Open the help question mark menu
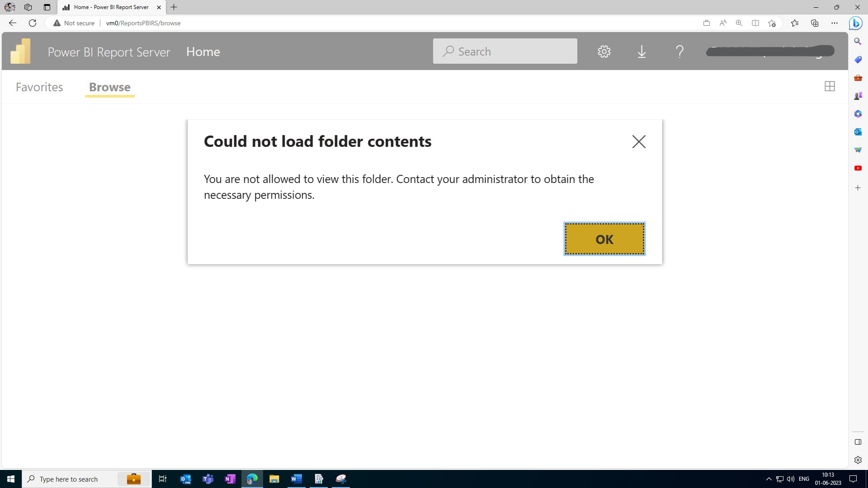This screenshot has height=488, width=868. click(x=679, y=52)
